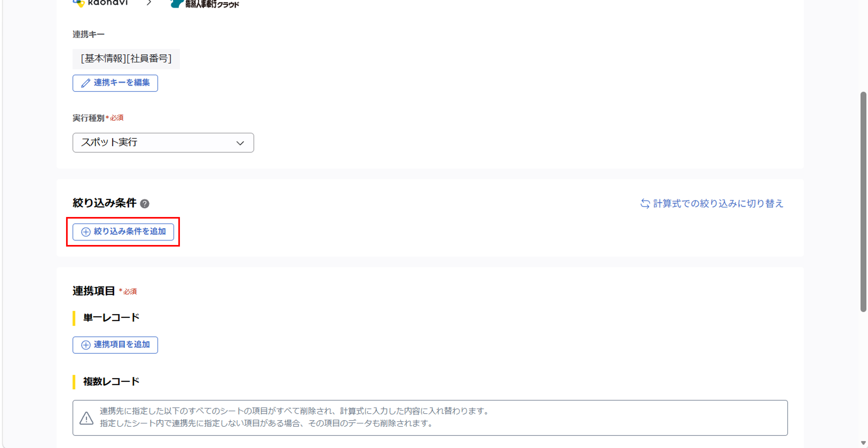This screenshot has width=868, height=448.
Task: Click the warning triangle icon in the notice
Action: point(87,418)
